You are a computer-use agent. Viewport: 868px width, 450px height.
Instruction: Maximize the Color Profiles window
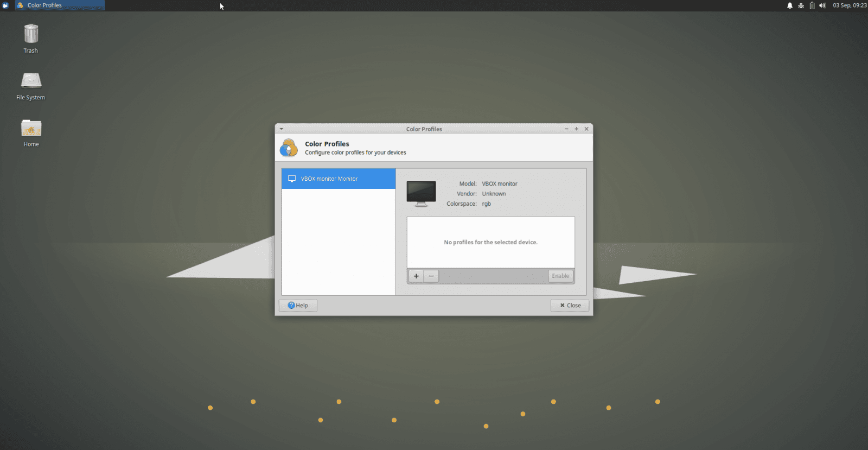(x=577, y=129)
